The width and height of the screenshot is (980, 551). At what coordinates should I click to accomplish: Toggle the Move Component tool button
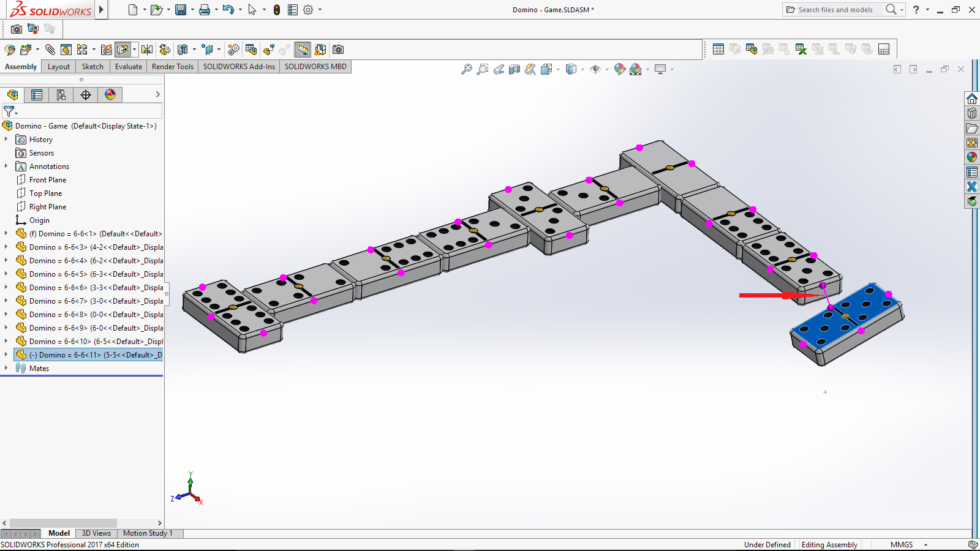[123, 50]
